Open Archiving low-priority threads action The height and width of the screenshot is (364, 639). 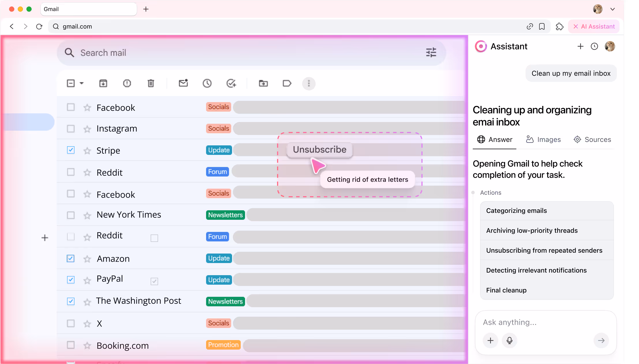tap(547, 230)
